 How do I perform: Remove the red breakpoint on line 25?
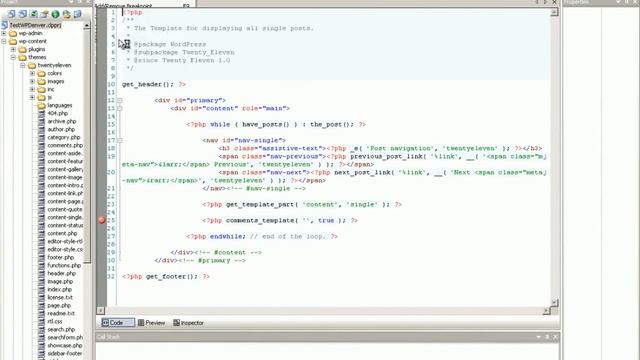pos(102,220)
